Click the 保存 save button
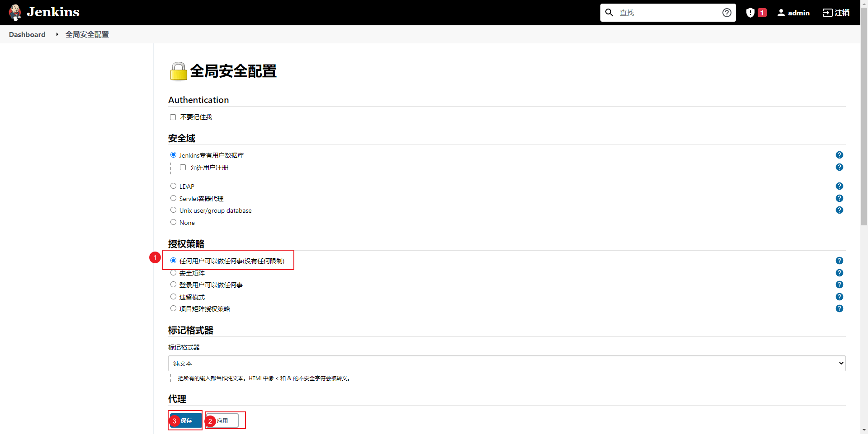868x434 pixels. coord(186,421)
